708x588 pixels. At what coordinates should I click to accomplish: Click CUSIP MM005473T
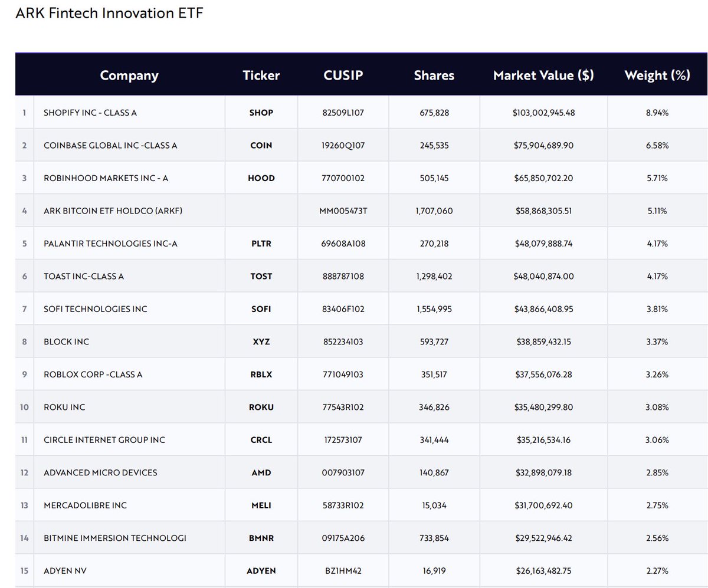(x=343, y=211)
